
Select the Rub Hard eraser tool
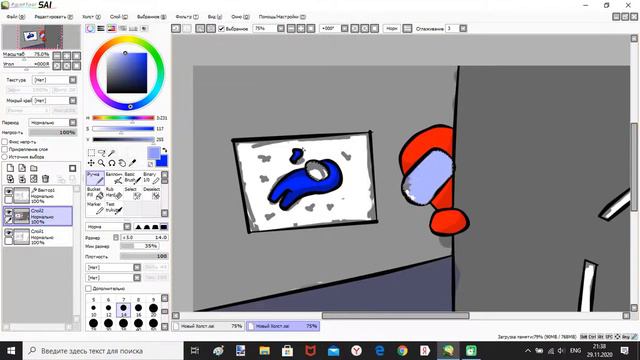coord(114,193)
